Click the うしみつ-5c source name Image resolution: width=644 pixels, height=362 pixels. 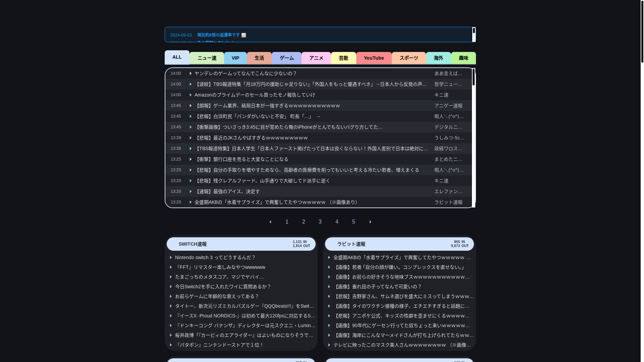coord(449,138)
